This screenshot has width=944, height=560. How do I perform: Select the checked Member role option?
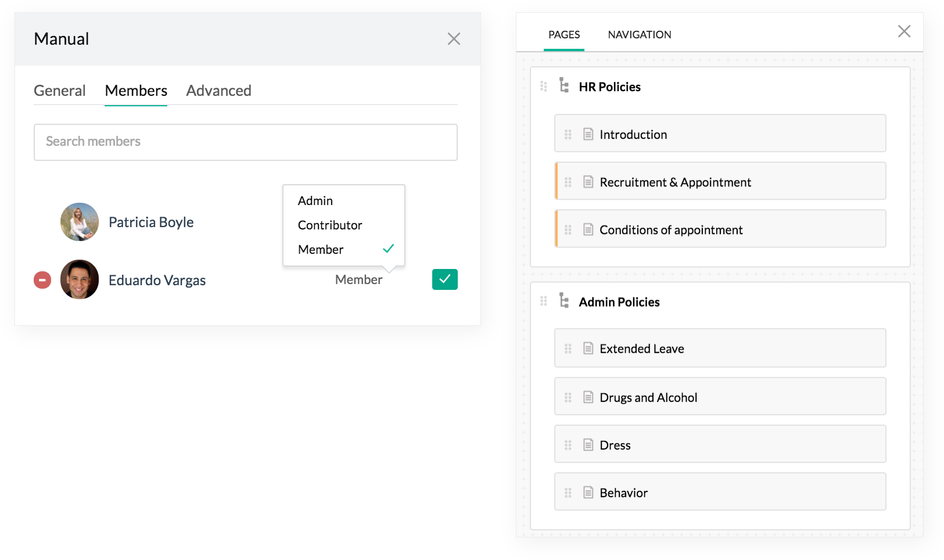point(321,250)
